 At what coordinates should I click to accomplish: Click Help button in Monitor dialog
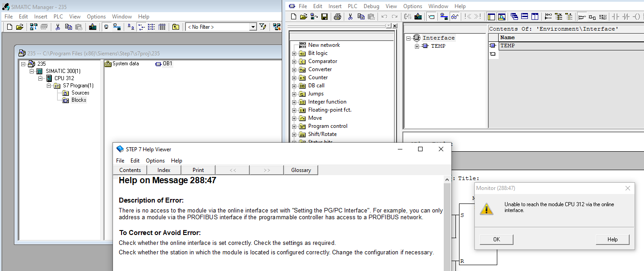point(612,239)
